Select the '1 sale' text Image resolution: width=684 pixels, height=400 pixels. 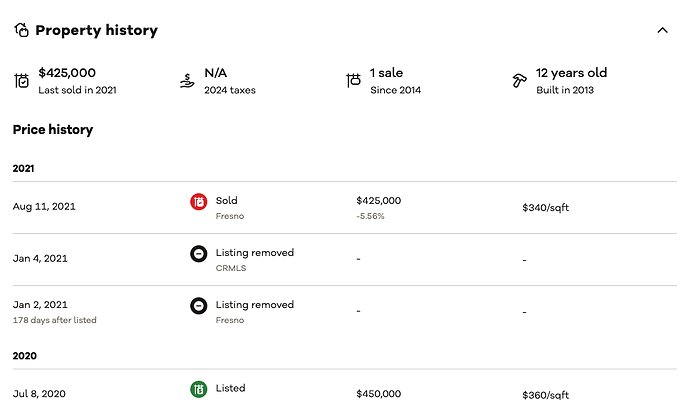click(386, 73)
